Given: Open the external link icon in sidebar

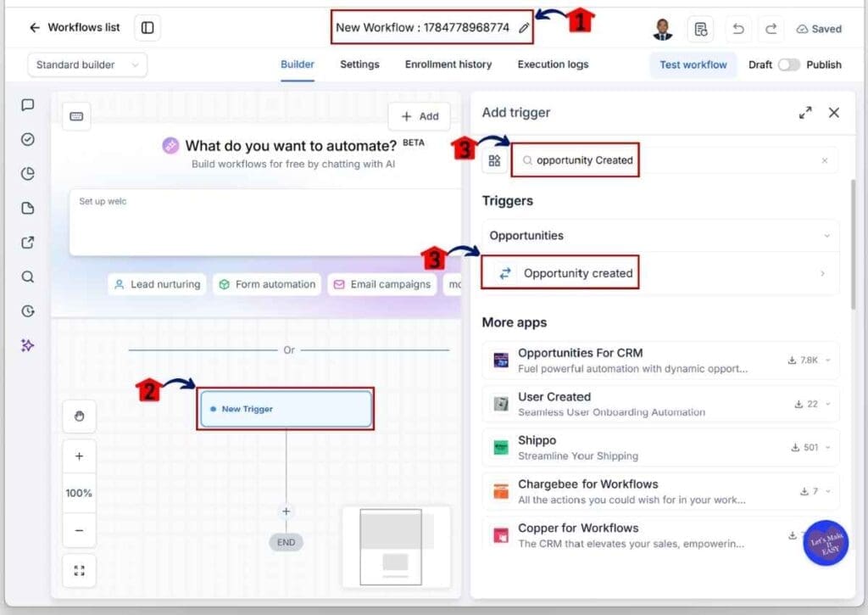Looking at the screenshot, I should click(x=28, y=242).
